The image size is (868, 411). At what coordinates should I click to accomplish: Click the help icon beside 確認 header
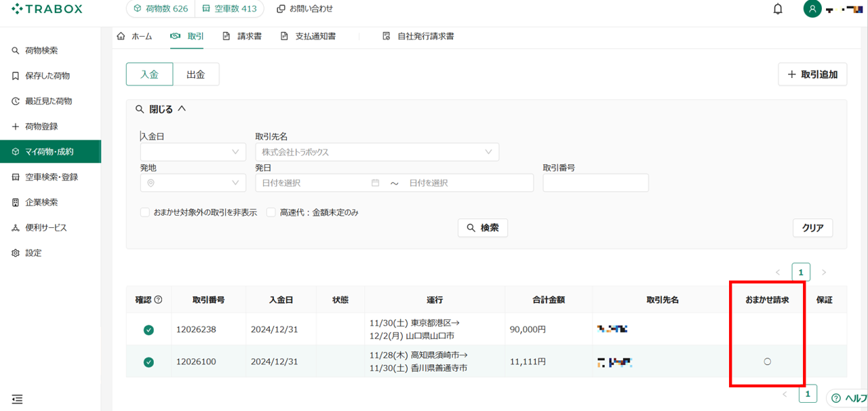coord(158,300)
